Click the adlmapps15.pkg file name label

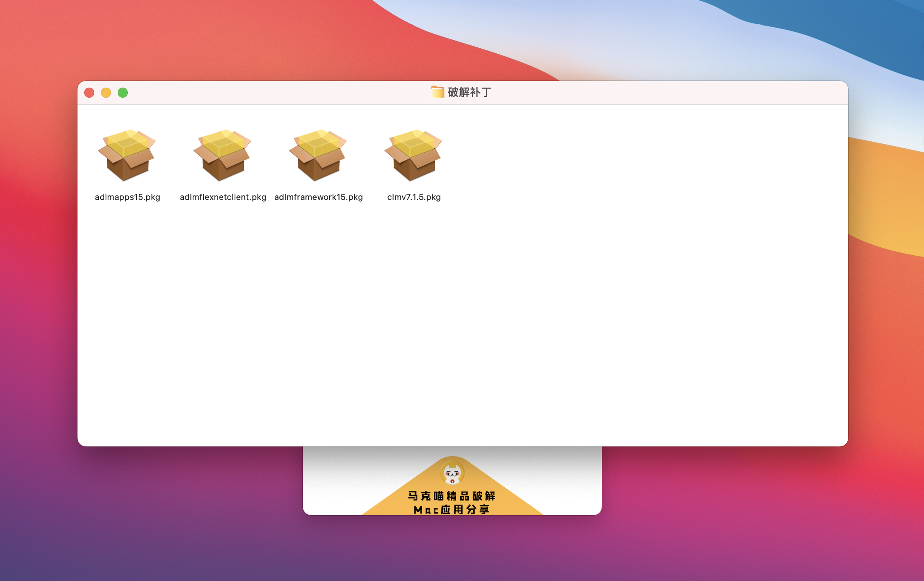pos(127,197)
